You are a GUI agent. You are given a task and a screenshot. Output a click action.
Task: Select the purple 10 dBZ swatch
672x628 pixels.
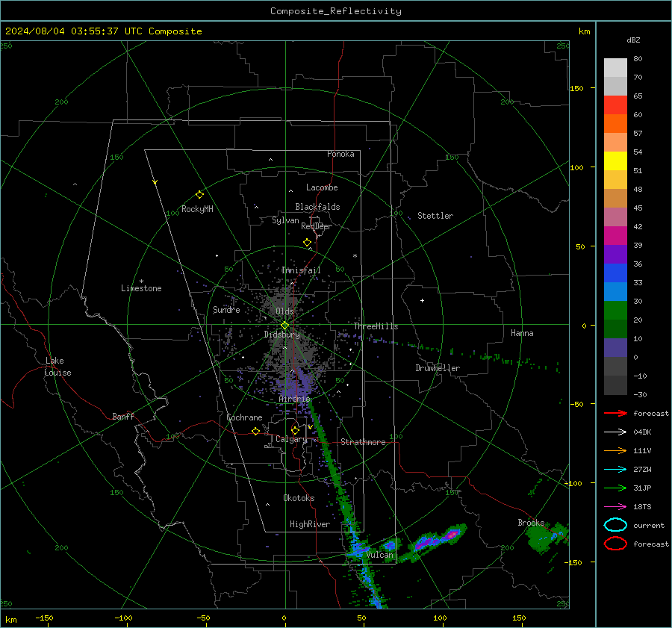615,347
